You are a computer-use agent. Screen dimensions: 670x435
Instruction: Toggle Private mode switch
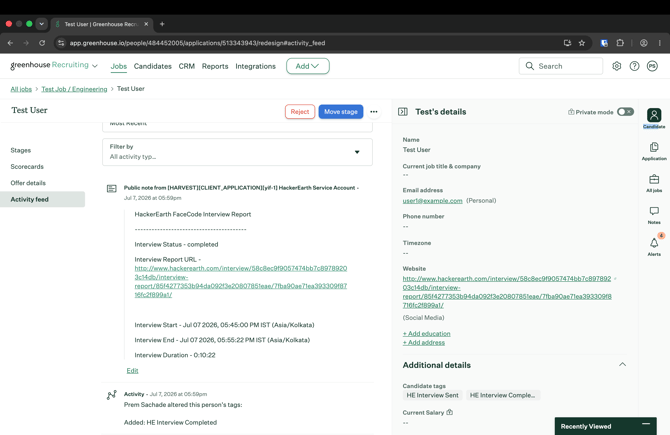click(x=625, y=112)
